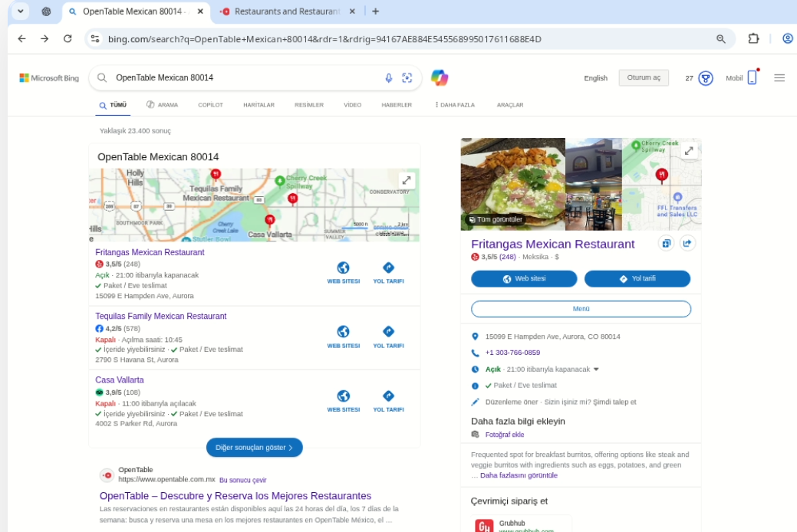Click Casa Vallarta WEB SITESI globe icon
The image size is (797, 532).
coord(343,396)
